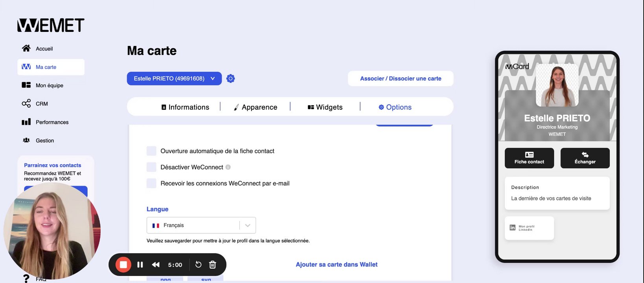Screen dimensions: 644x283
Task: Click the rewind recording icon
Action: [156, 265]
